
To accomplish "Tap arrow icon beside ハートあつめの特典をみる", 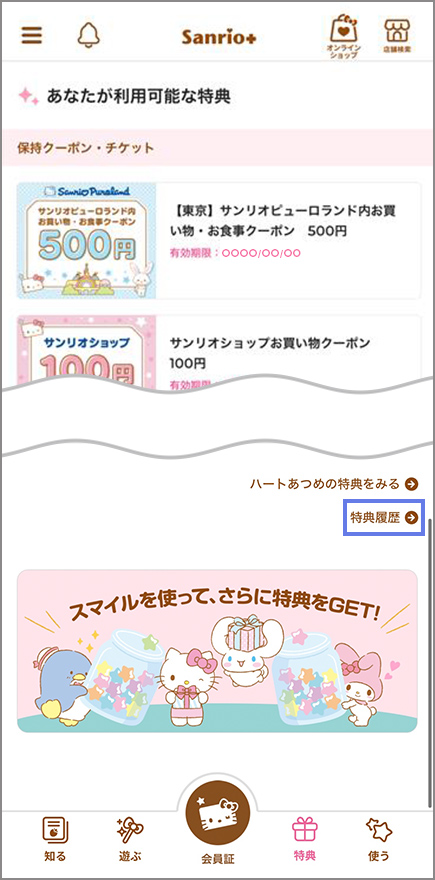I will 412,484.
